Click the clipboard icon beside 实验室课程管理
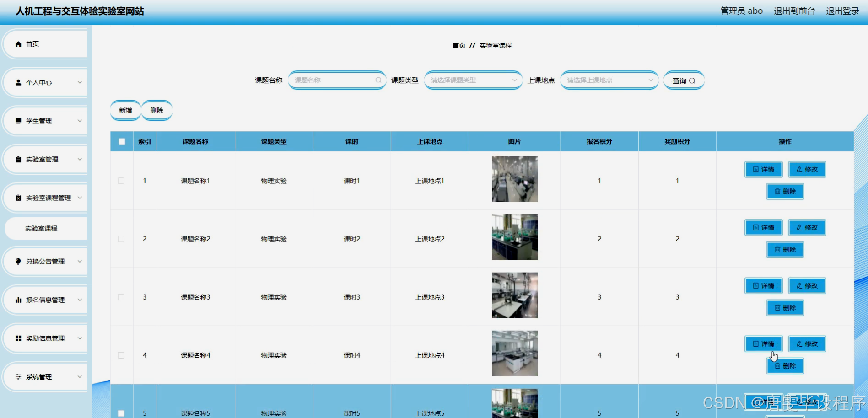 pyautogui.click(x=18, y=198)
